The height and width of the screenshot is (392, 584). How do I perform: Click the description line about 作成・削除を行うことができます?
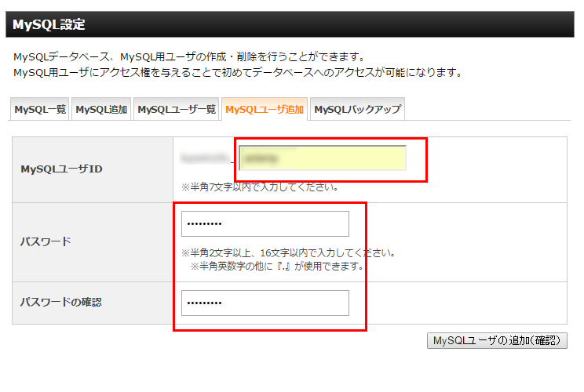(x=189, y=57)
